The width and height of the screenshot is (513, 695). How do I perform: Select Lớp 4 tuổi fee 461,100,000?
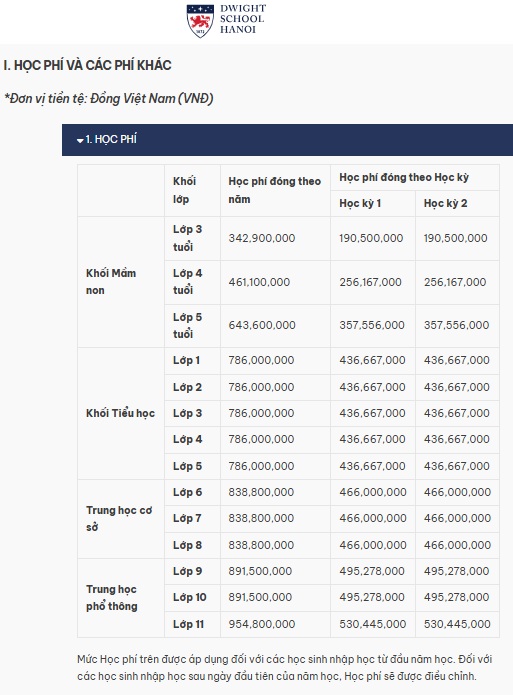tap(259, 282)
